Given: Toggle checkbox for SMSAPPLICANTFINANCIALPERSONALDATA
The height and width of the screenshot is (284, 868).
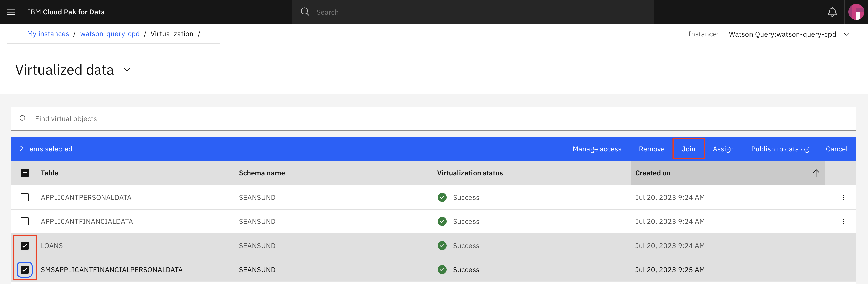Looking at the screenshot, I should tap(25, 270).
